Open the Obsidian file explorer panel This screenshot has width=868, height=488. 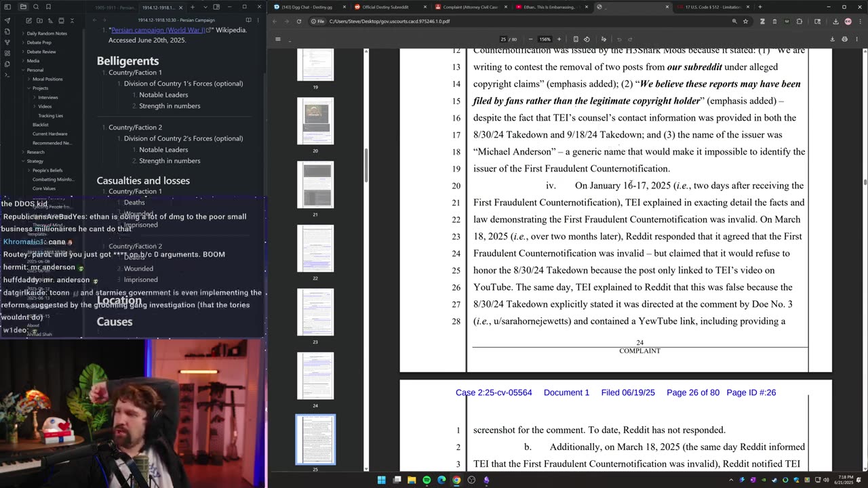22,7
